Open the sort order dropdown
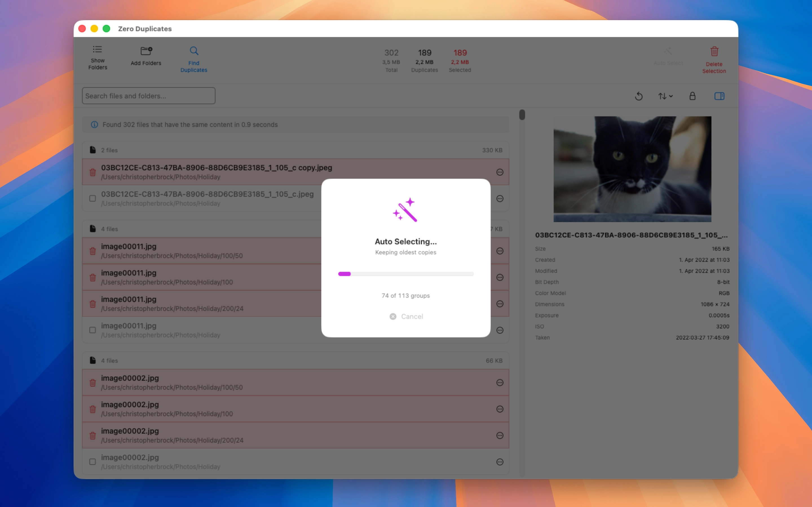Screen dimensions: 812x507 [665, 96]
